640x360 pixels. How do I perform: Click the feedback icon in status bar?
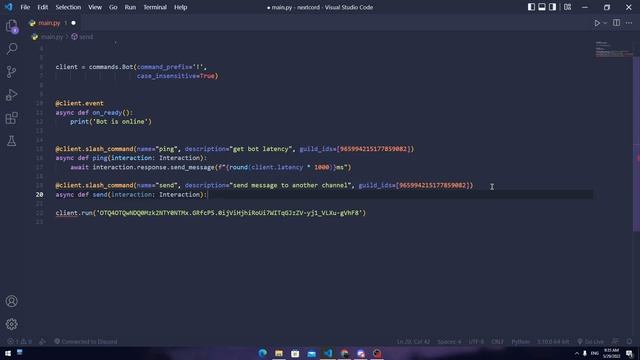615,341
